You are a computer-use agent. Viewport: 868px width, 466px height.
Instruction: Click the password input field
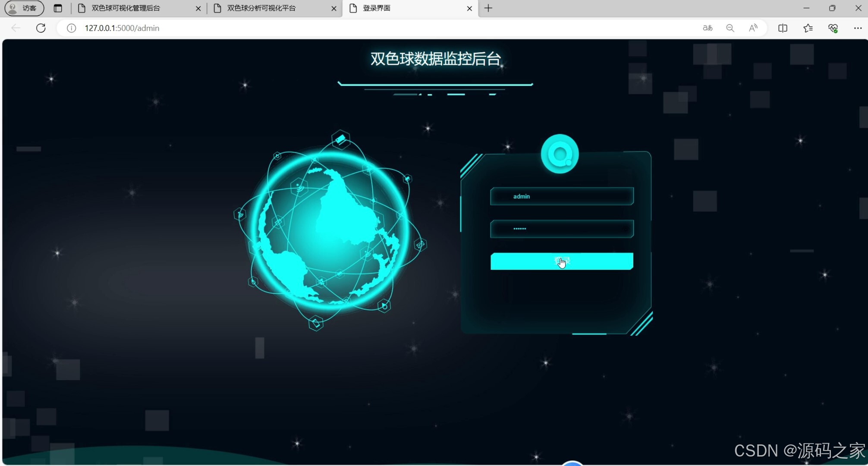pos(562,229)
